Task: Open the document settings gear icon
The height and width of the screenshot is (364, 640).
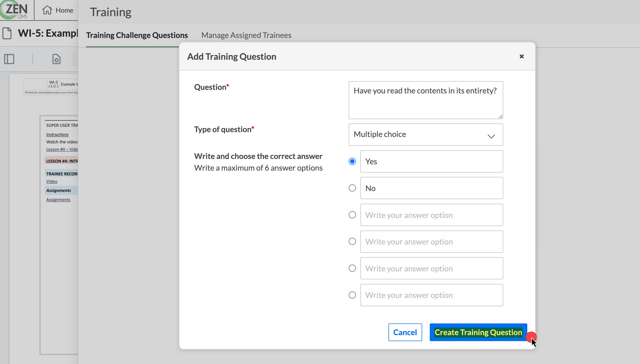Action: coord(56,59)
